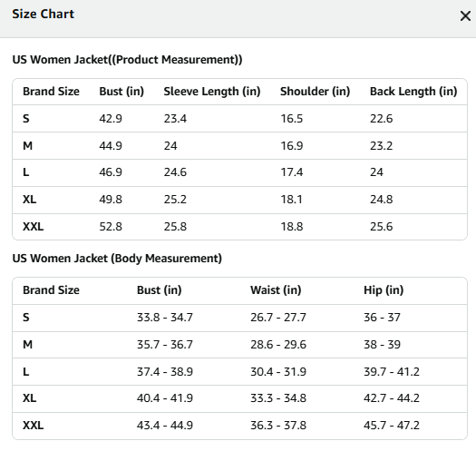This screenshot has height=451, width=476.
Task: Click sleeve length value 24.6 for size L
Action: tap(175, 172)
